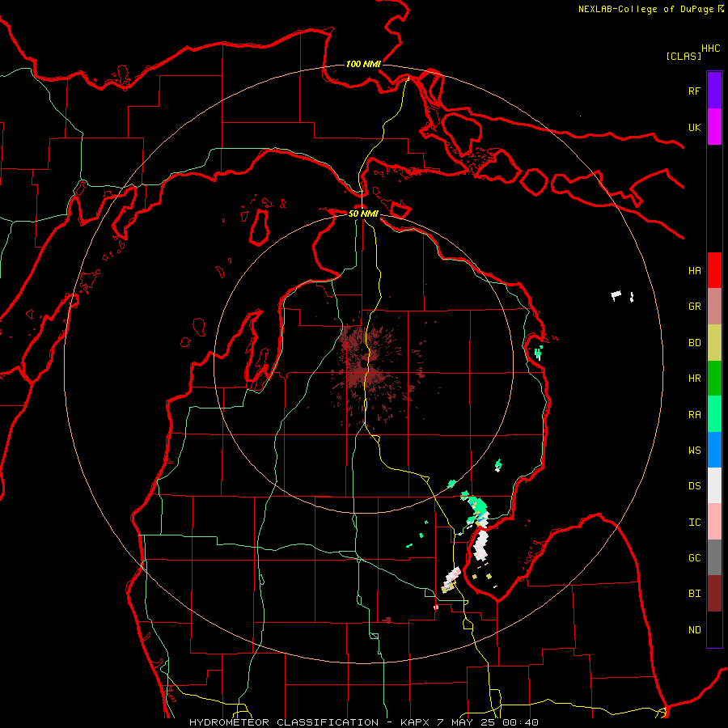Click the 'HR' legend label
This screenshot has height=728, width=728.
(694, 379)
